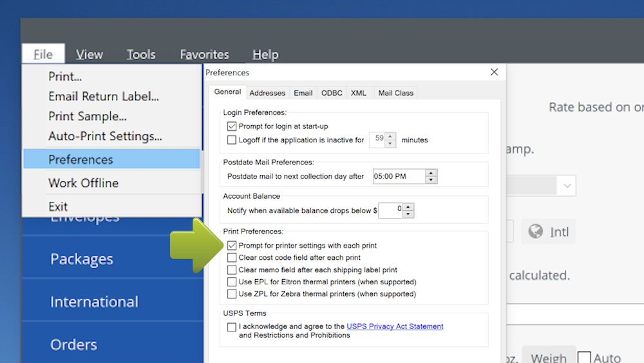Click the Intl globe icon button
The image size is (644, 363).
pyautogui.click(x=548, y=232)
